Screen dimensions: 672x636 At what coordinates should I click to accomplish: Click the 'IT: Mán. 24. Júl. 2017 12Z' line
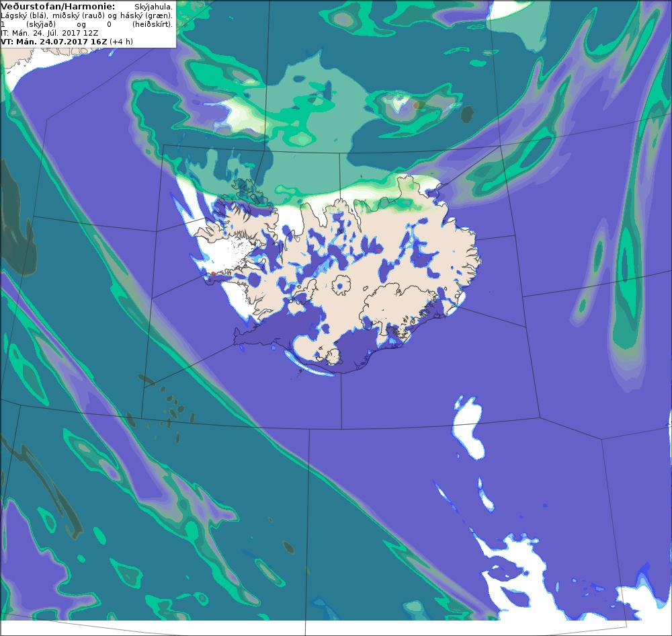click(x=50, y=33)
